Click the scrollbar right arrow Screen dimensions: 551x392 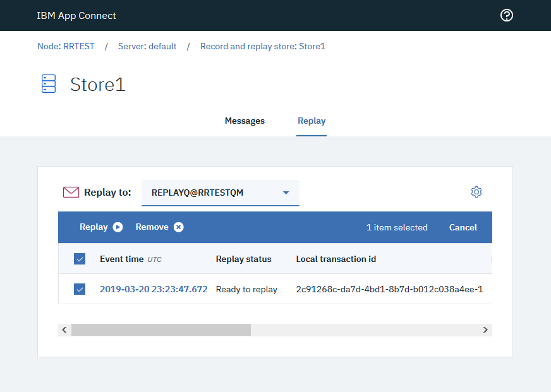485,330
